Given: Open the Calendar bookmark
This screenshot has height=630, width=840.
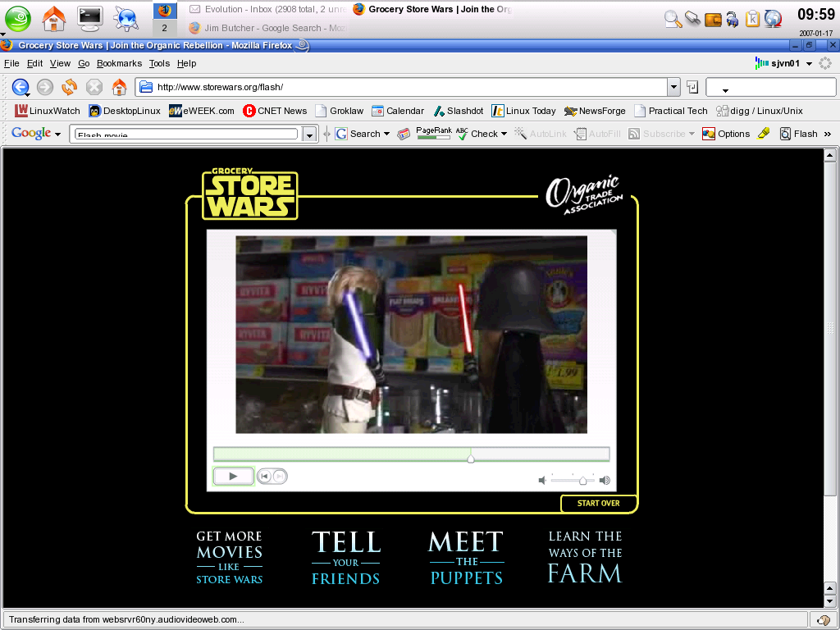Looking at the screenshot, I should click(398, 111).
